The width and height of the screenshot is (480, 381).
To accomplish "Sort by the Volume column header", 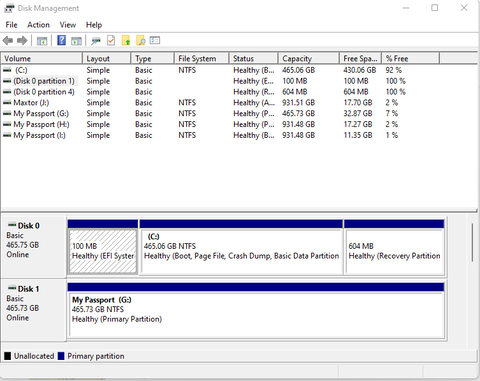I will [x=42, y=58].
